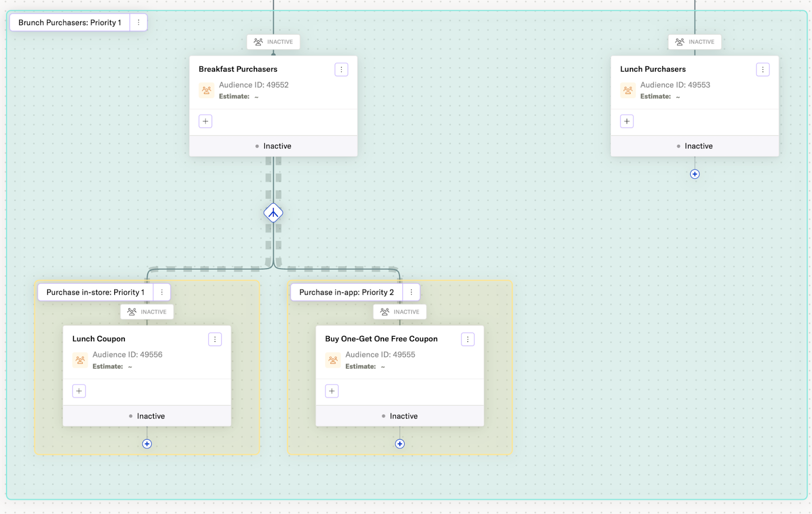Select the Purchase in-app: Priority 2 label

pos(346,292)
